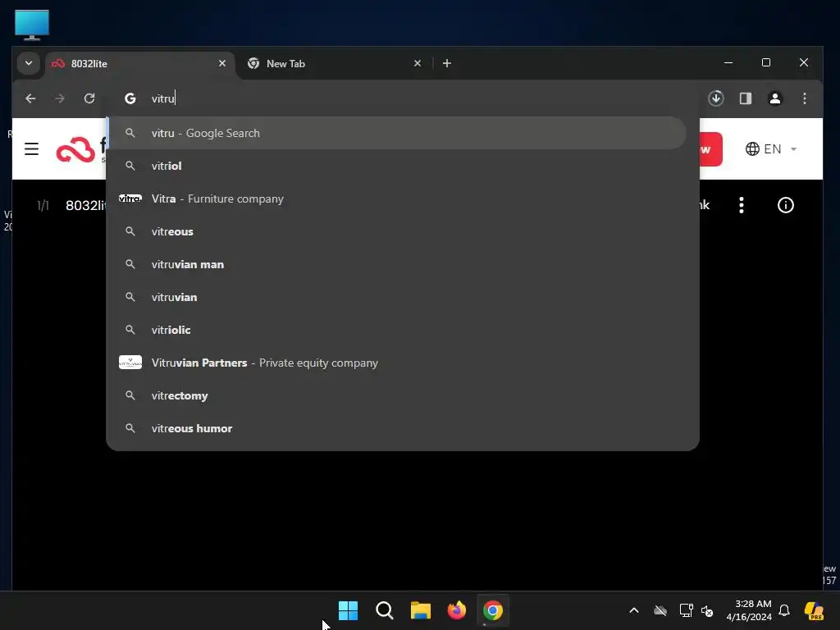Click the info circle icon
Screen dimensions: 840x630
tap(785, 205)
